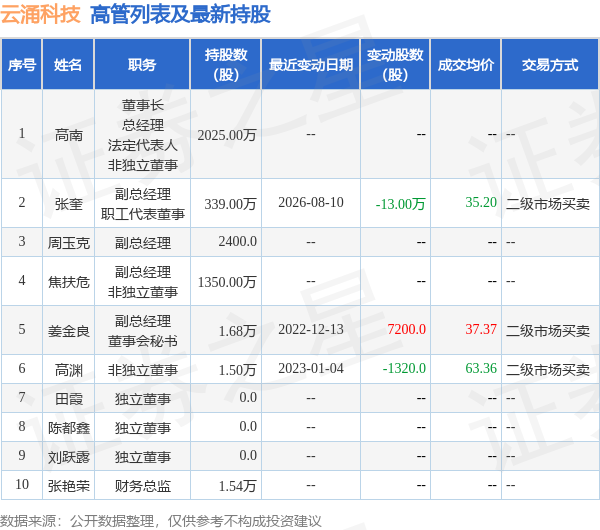The height and width of the screenshot is (530, 600).
Task: Click the red 7200.0 change value
Action: tap(406, 329)
